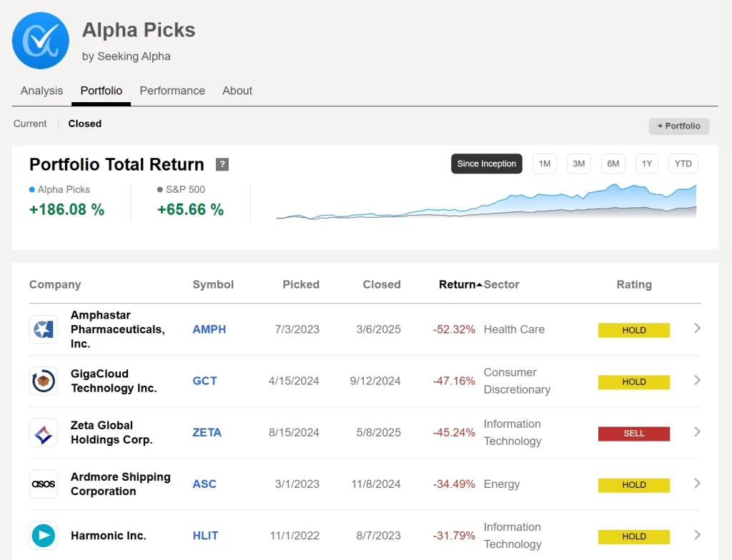Click the Zeta Global company logo
The height and width of the screenshot is (560, 732).
[x=44, y=433]
